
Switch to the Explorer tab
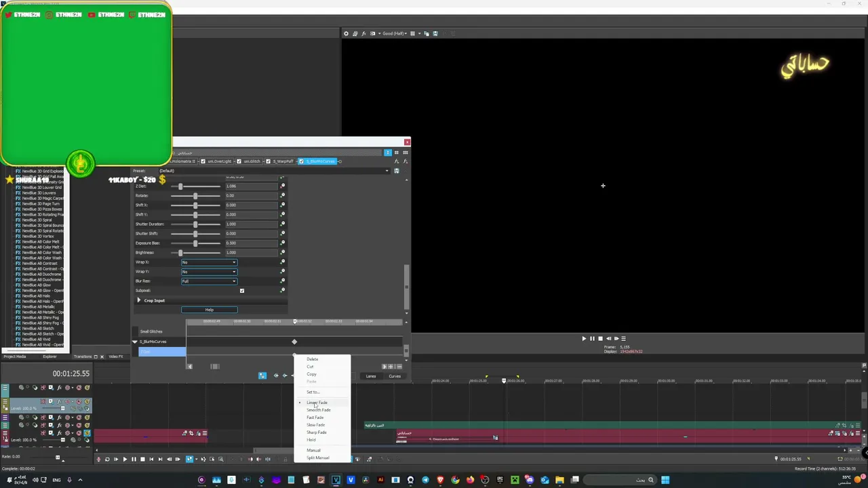[50, 357]
